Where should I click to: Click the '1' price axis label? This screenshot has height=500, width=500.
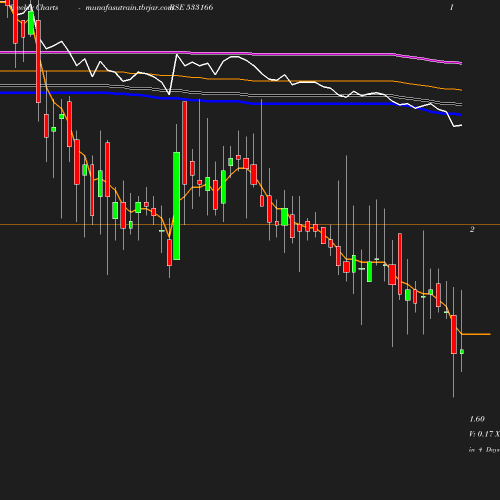pos(452,7)
